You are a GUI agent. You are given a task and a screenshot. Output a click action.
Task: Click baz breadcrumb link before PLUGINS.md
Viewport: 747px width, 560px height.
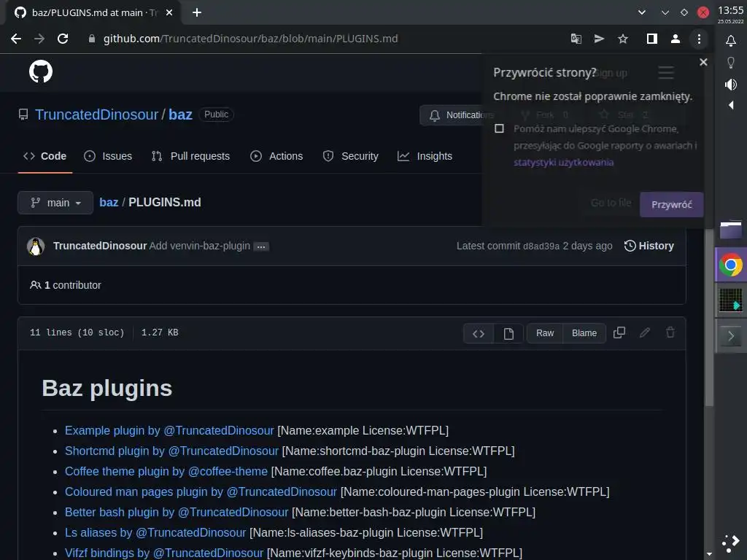tap(109, 203)
